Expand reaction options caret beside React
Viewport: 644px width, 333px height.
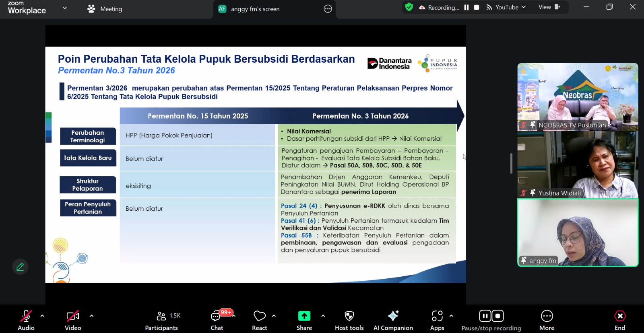[274, 316]
